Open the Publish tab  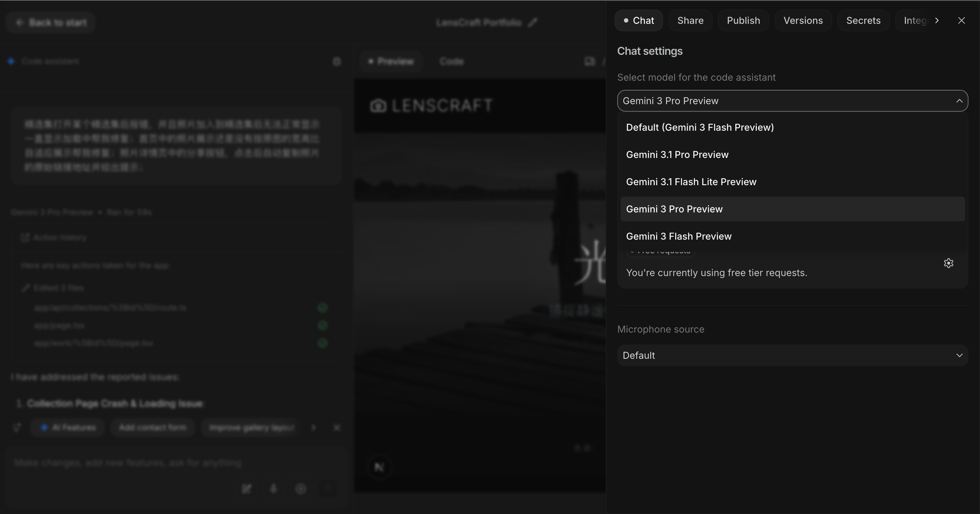click(743, 20)
